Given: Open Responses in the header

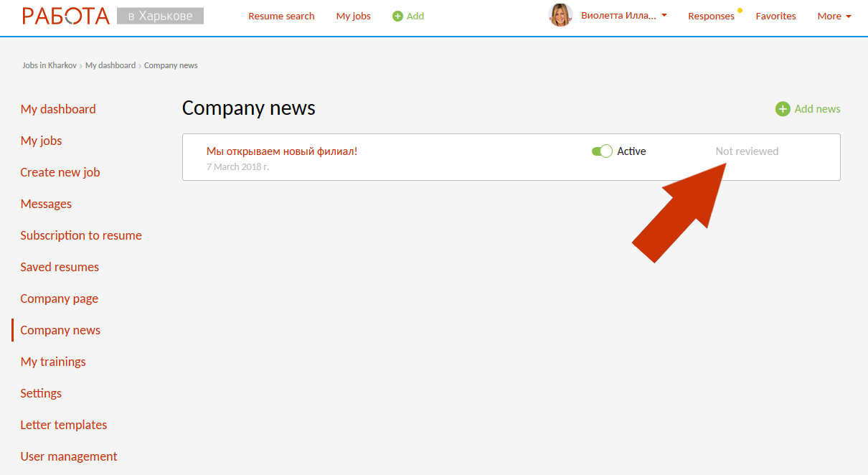Looking at the screenshot, I should pos(710,16).
